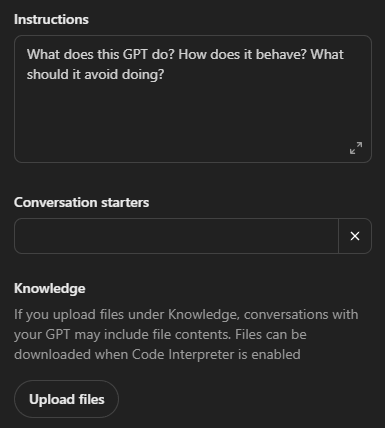The width and height of the screenshot is (385, 428).
Task: Add knowledge files via Upload files
Action: [x=66, y=399]
